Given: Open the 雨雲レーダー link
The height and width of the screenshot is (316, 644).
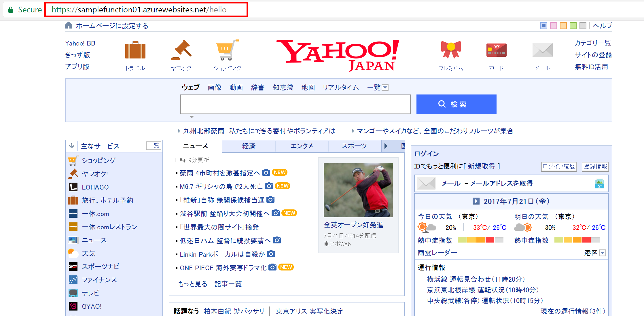Looking at the screenshot, I should [437, 253].
